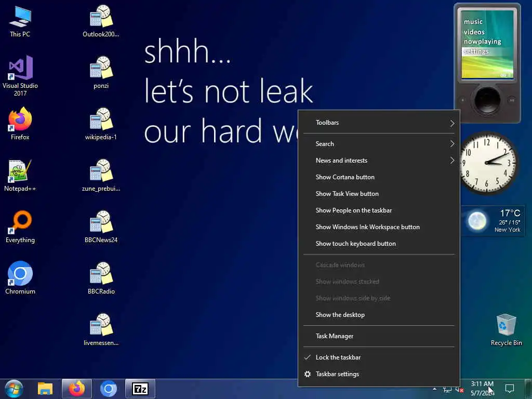Select the This PC desktop icon
The height and width of the screenshot is (399, 532).
pos(20,21)
